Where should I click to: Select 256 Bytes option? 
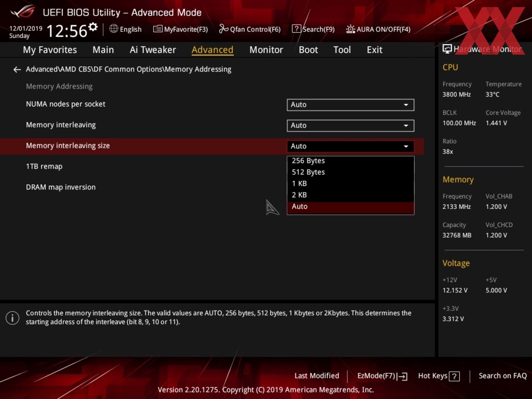point(350,161)
